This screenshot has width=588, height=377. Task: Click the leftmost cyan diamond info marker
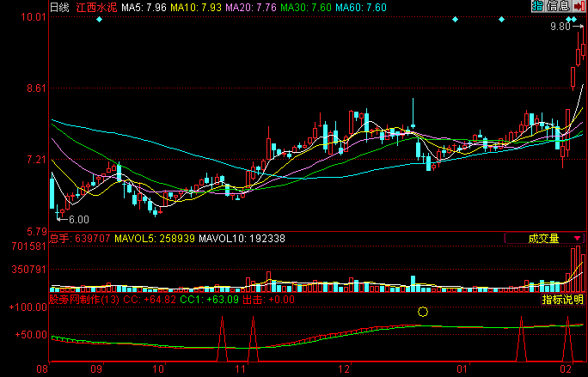point(100,19)
